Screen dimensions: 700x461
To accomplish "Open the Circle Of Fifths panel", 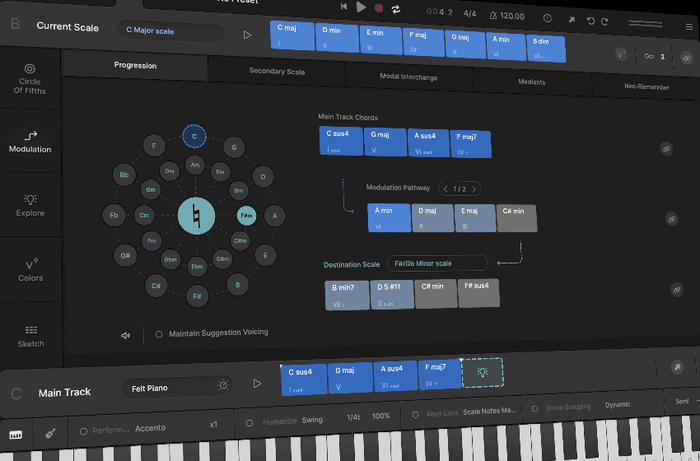I will pos(30,76).
